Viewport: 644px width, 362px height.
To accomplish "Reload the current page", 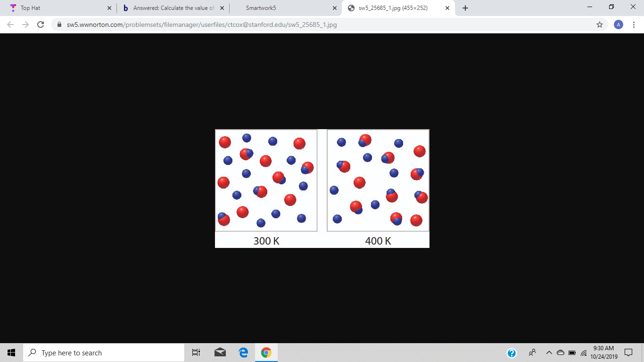I will tap(41, 25).
